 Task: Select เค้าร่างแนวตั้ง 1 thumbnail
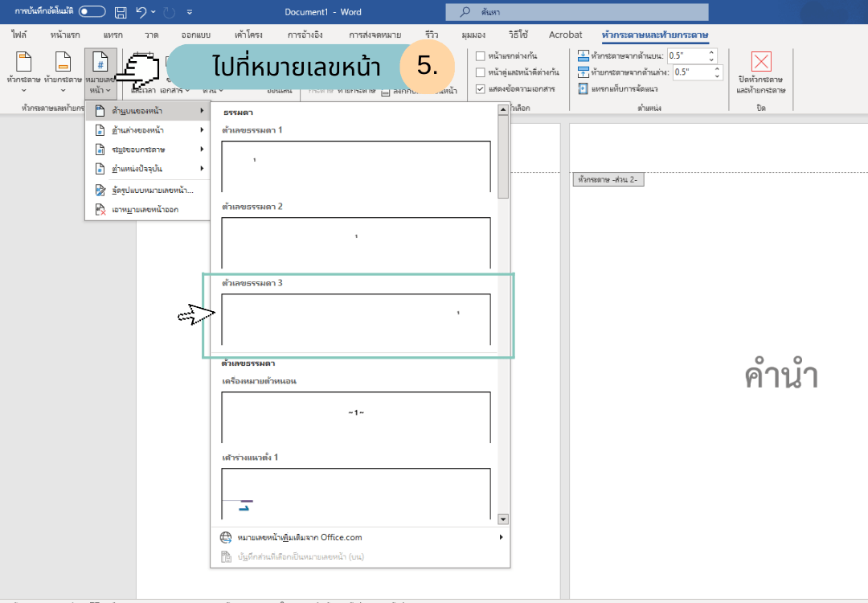coord(356,494)
